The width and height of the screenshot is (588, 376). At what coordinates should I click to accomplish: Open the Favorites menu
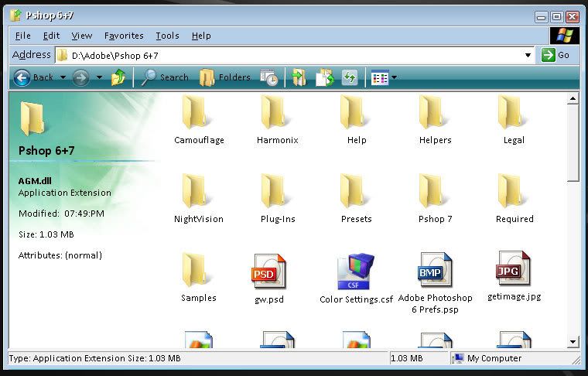124,36
